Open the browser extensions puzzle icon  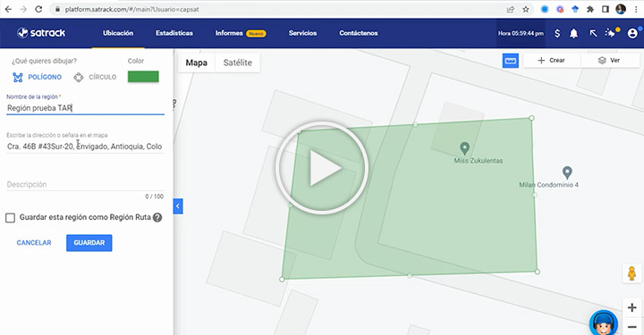[590, 9]
